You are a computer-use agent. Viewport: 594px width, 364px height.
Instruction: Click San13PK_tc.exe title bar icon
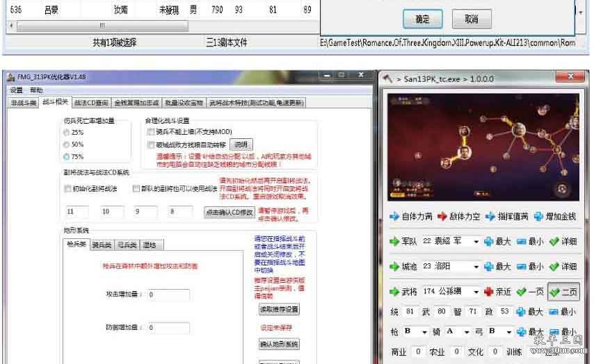[387, 78]
